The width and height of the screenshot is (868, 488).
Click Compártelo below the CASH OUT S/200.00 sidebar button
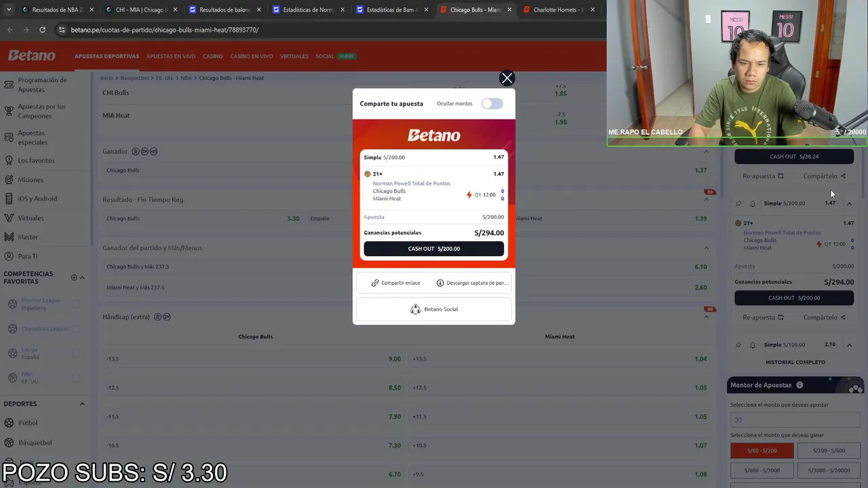824,317
